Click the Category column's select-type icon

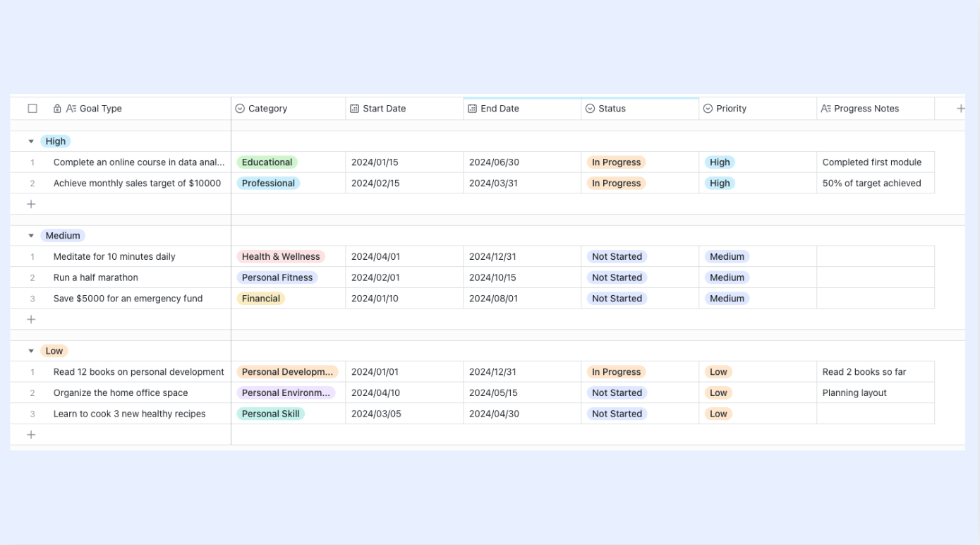pos(240,109)
